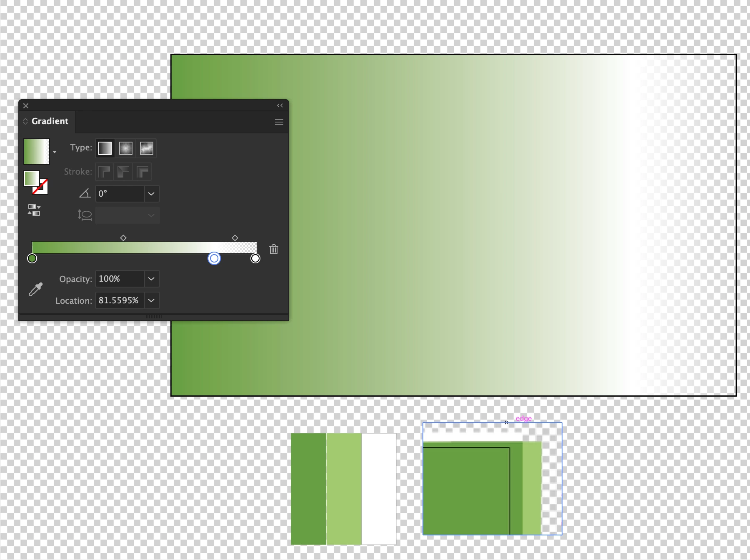Delete the selected gradient stop
Screen dimensions: 750x560
point(274,249)
